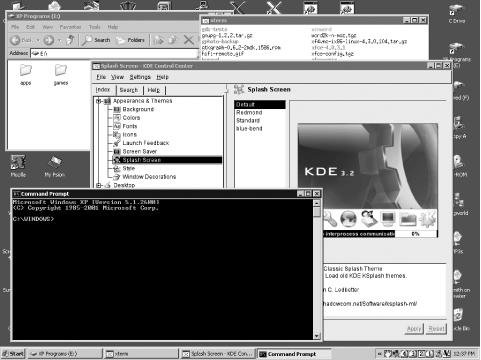Click the Apply button in Control Center
The height and width of the screenshot is (360, 481).
[414, 329]
